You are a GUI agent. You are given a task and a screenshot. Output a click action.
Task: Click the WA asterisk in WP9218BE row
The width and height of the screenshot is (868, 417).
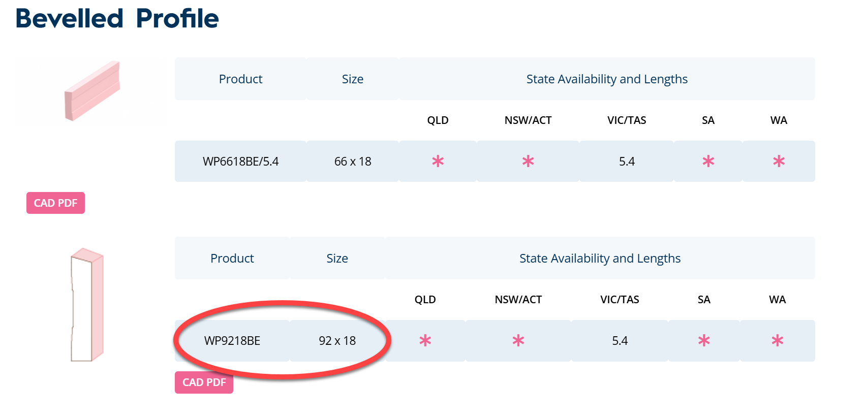coord(777,341)
